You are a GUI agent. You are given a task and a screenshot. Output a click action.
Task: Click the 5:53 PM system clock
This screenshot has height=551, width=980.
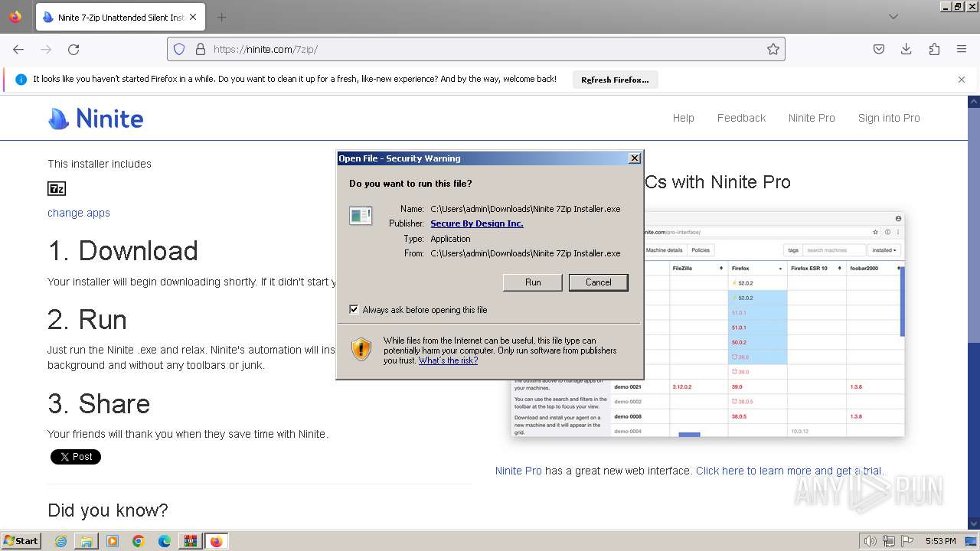940,541
